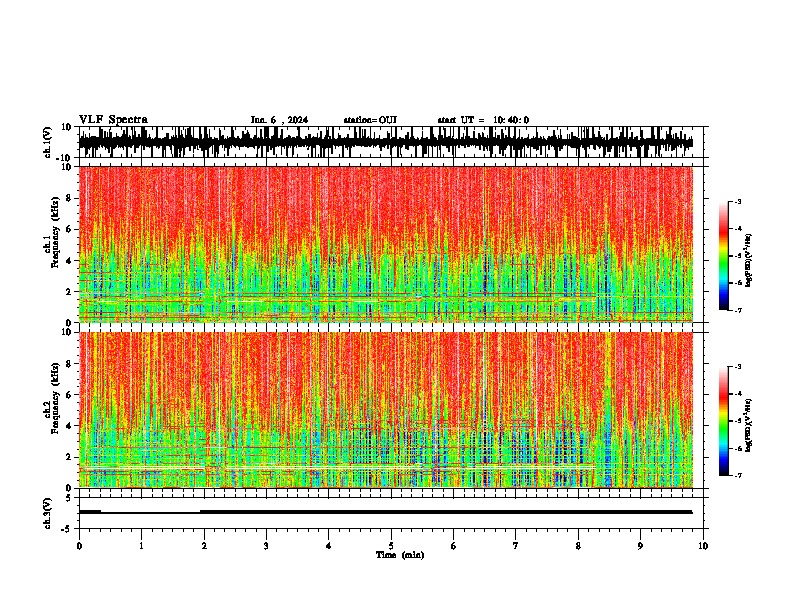The image size is (792, 612).
Task: Click the ch.3 voltage trace line
Action: click(386, 512)
